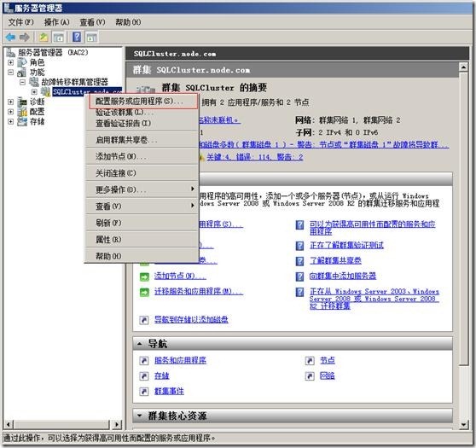Image resolution: width=476 pixels, height=448 pixels.
Task: Expand the 角色 tree node
Action: pyautogui.click(x=10, y=62)
